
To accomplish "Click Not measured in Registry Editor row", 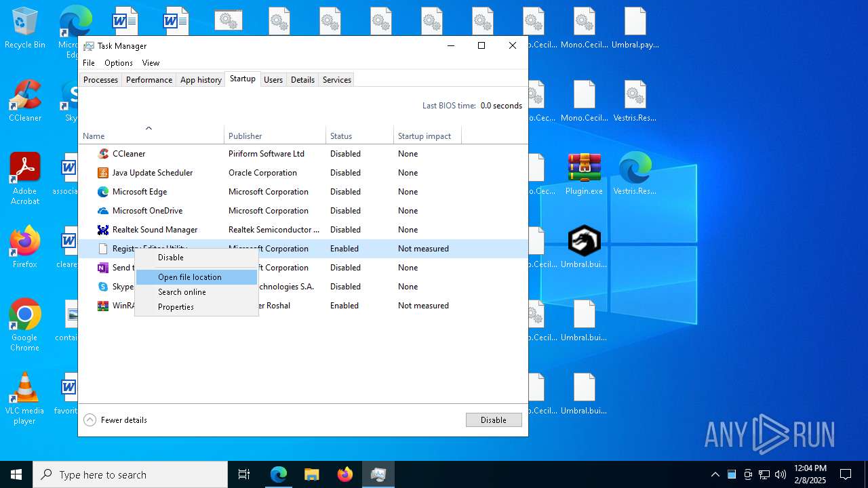I will 423,249.
